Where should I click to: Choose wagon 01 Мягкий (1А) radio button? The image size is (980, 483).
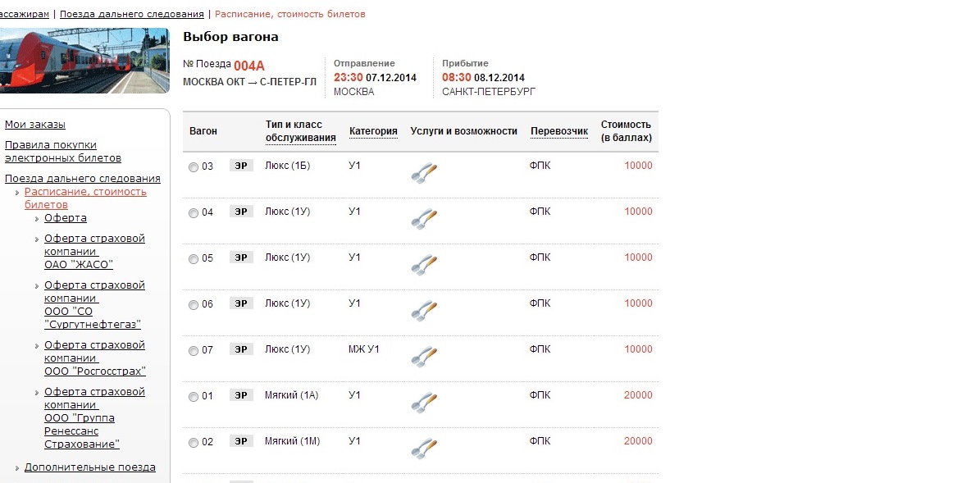tap(194, 397)
